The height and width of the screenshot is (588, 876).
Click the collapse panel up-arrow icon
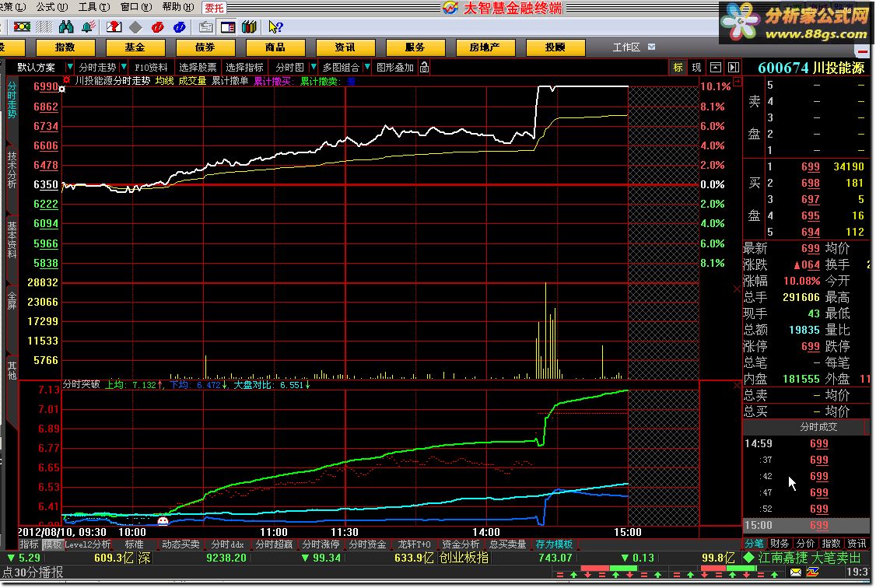pyautogui.click(x=716, y=68)
